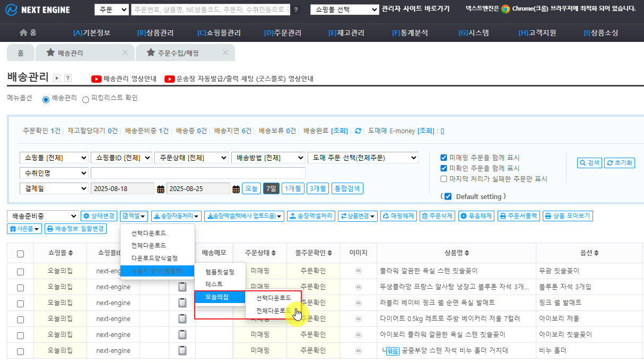Expand the 쇼핑몰 [전체] dropdown

pyautogui.click(x=54, y=158)
